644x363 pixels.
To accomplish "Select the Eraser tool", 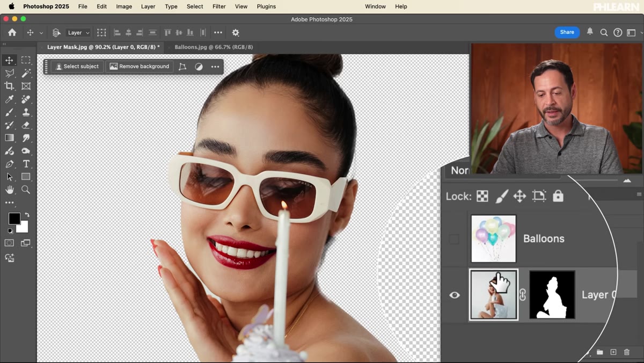I will pos(26,125).
